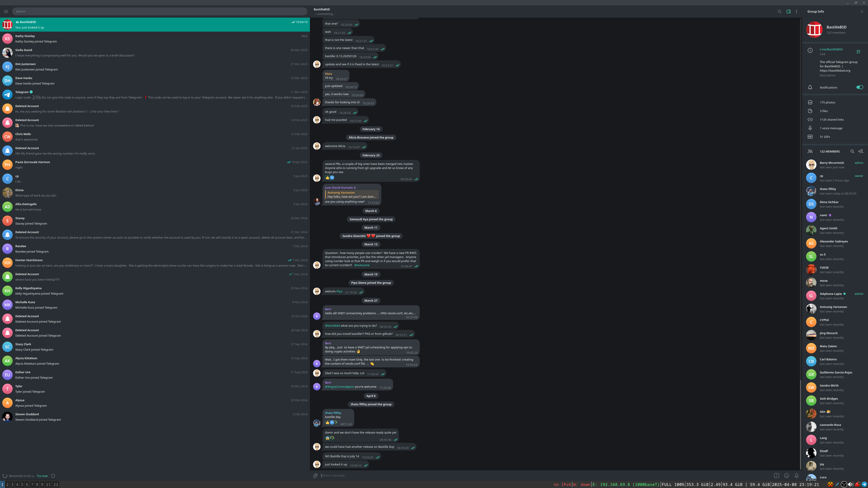Show the QR code for group link
This screenshot has width=868, height=488.
859,52
